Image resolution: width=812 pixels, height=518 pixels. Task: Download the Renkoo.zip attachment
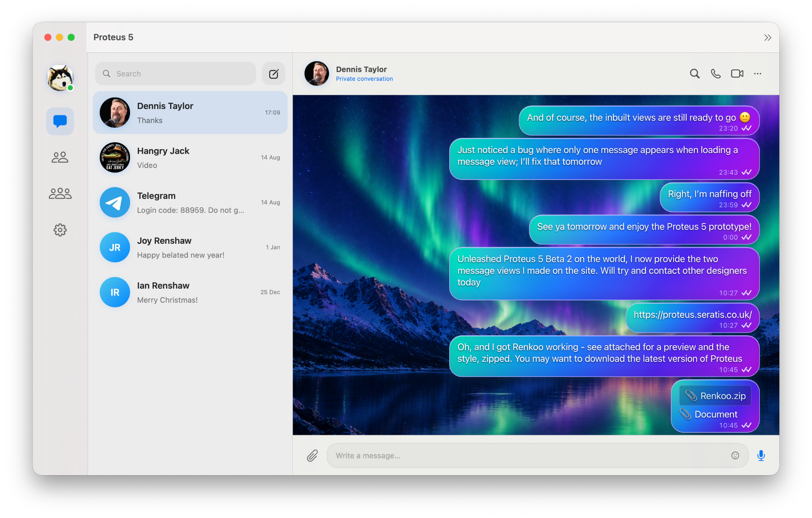(x=716, y=396)
